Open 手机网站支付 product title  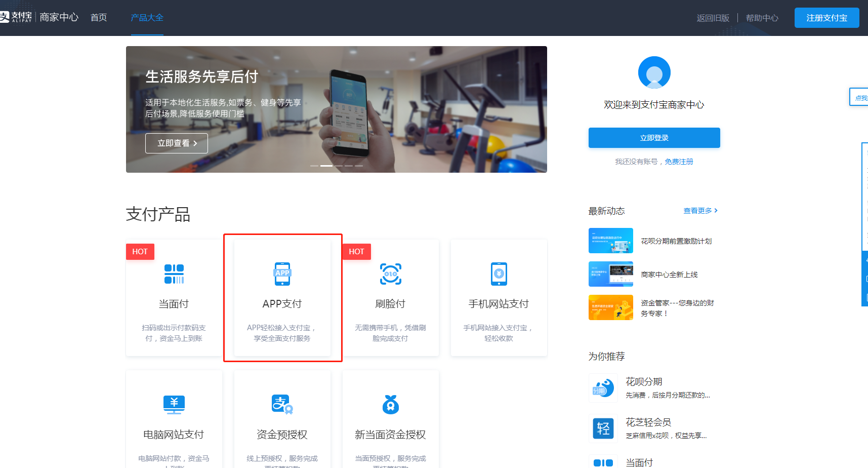coord(499,304)
